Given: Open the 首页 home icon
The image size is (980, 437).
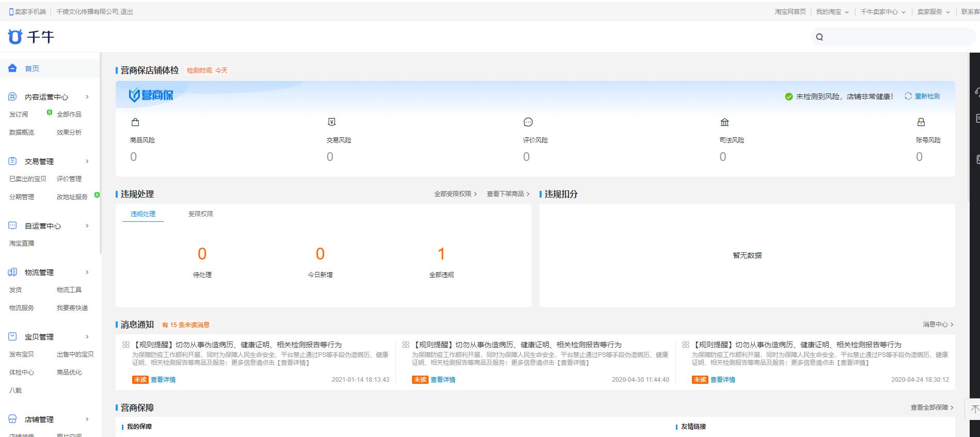Looking at the screenshot, I should coord(12,68).
